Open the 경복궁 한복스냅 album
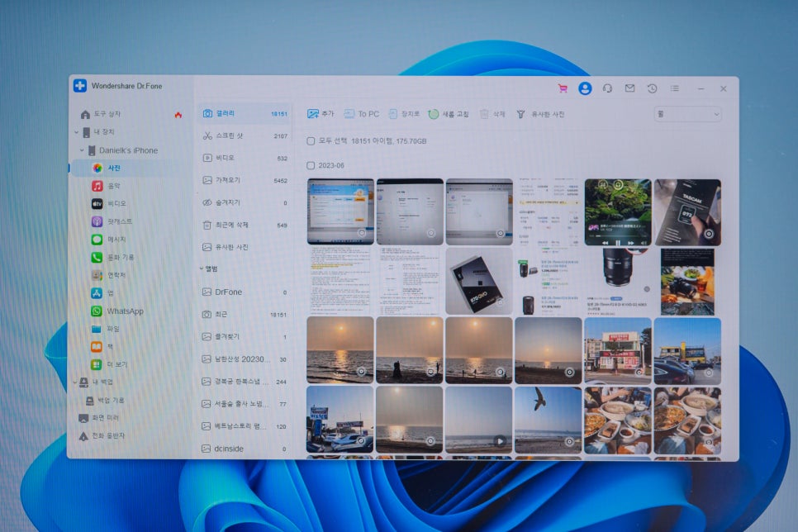This screenshot has height=532, width=798. coord(245,382)
